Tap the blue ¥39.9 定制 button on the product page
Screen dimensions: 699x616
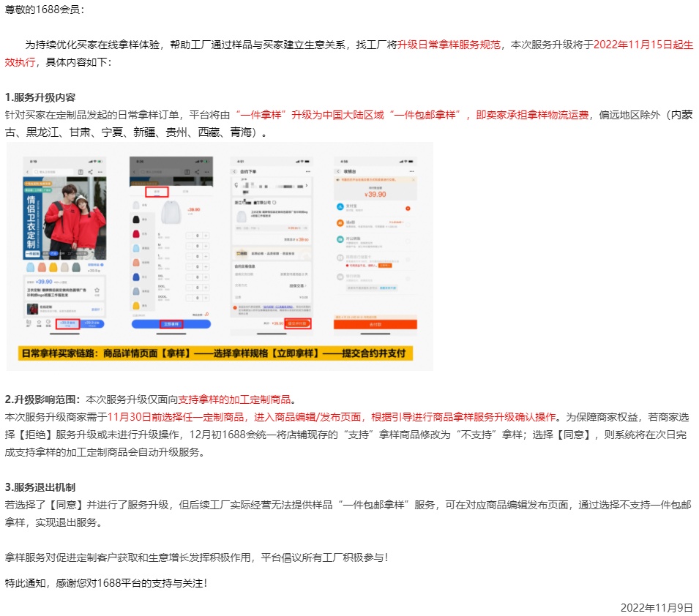pyautogui.click(x=91, y=324)
